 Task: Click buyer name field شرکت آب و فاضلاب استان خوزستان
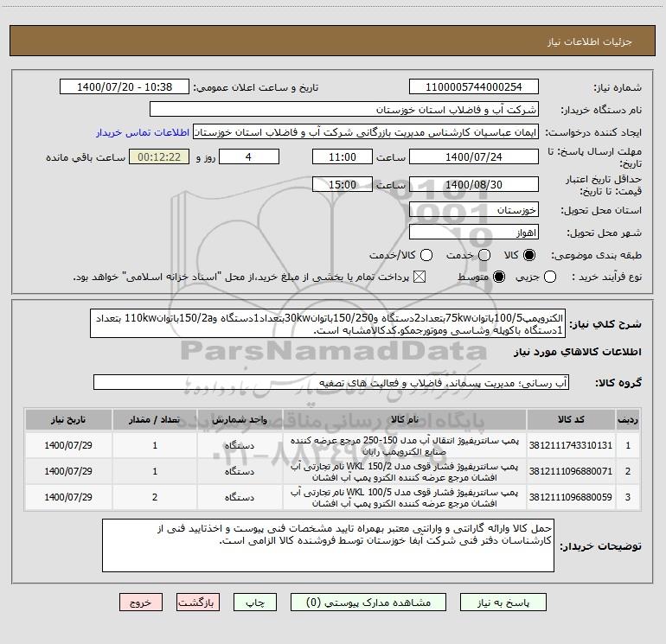tap(344, 110)
